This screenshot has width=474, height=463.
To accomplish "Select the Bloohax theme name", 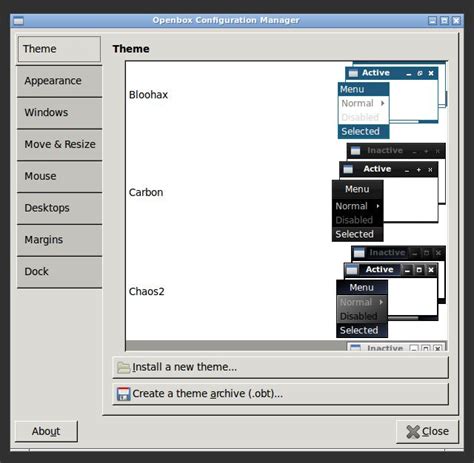I will (x=148, y=95).
